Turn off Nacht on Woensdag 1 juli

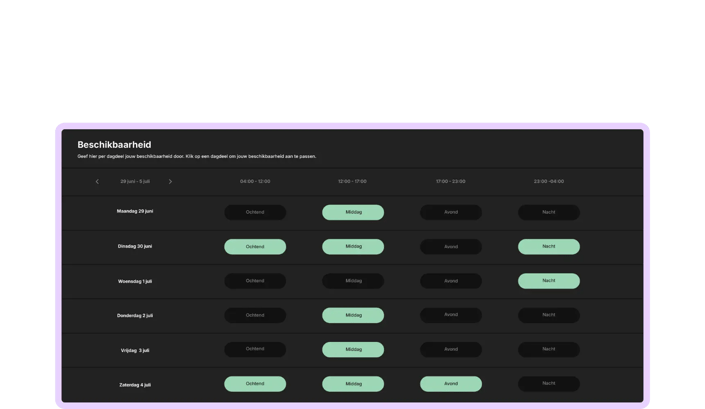(549, 281)
